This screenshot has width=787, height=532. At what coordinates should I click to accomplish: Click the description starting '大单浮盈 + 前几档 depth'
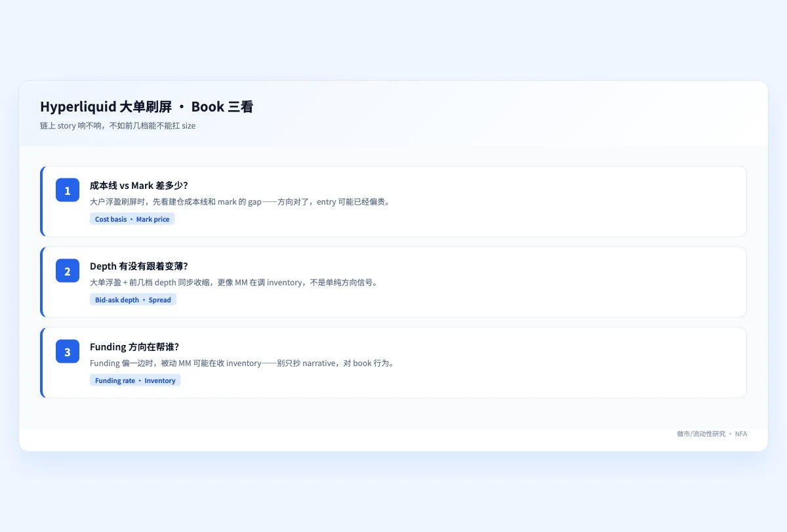[233, 283]
